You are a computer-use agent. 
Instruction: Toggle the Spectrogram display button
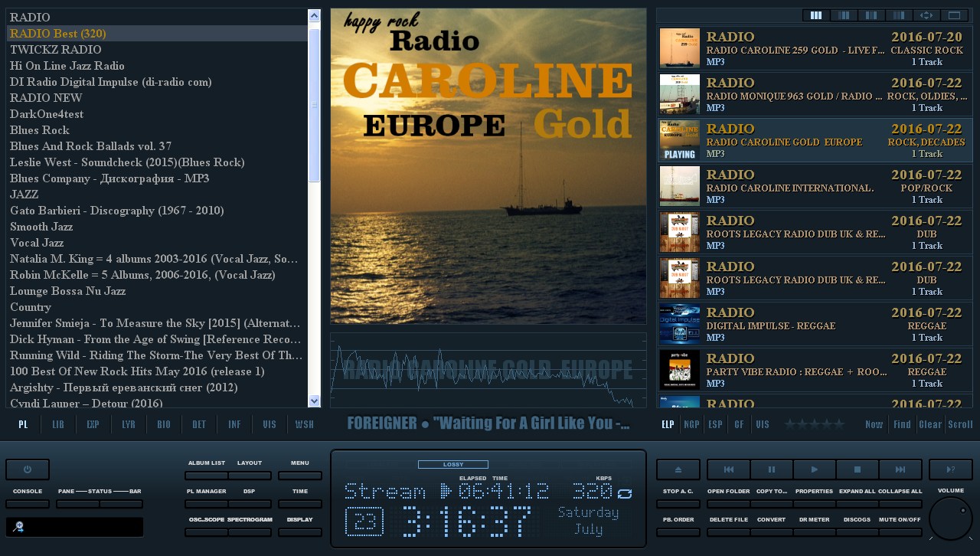(250, 532)
